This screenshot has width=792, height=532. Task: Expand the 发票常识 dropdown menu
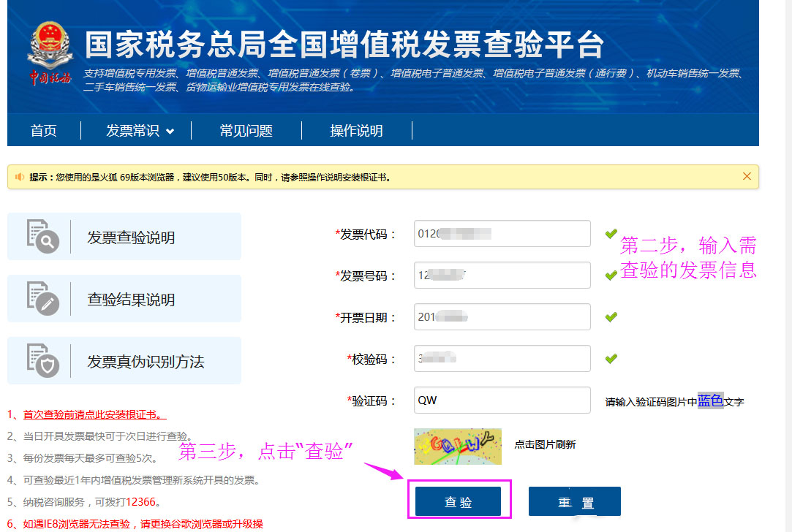click(140, 131)
